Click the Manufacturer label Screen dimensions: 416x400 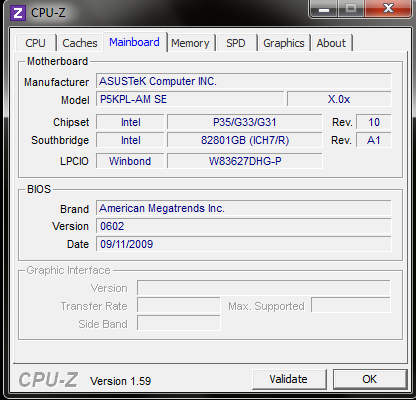pos(56,82)
